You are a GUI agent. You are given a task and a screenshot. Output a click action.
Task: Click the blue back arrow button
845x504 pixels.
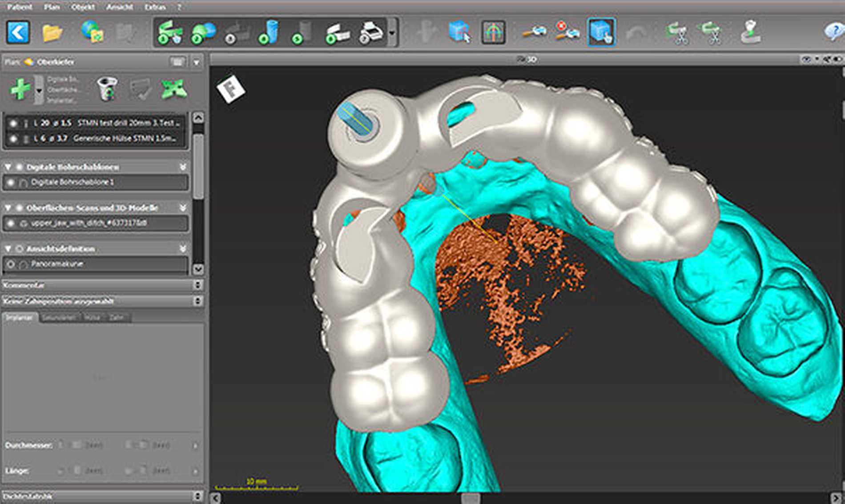pos(18,32)
